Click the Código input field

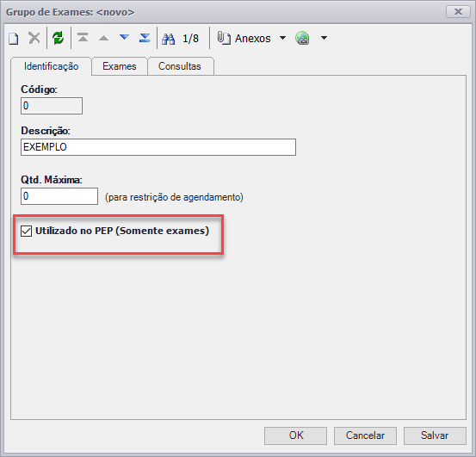[x=52, y=106]
